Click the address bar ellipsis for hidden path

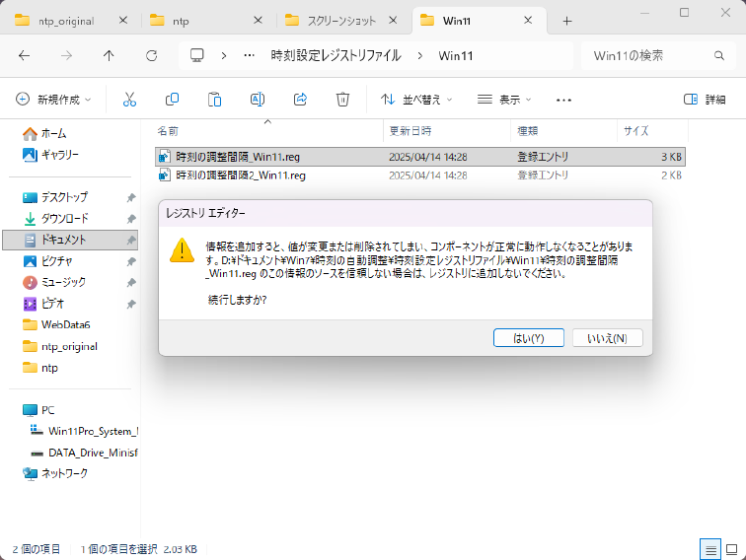[x=250, y=55]
